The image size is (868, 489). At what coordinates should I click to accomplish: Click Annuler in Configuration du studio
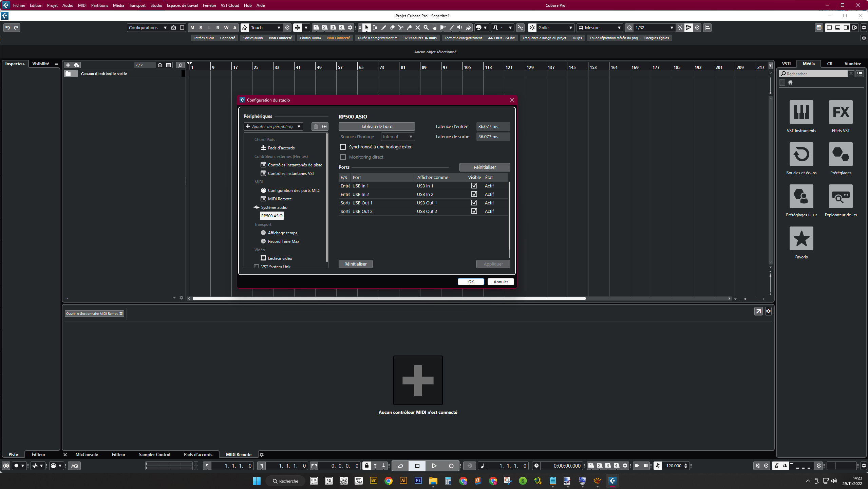pyautogui.click(x=501, y=282)
